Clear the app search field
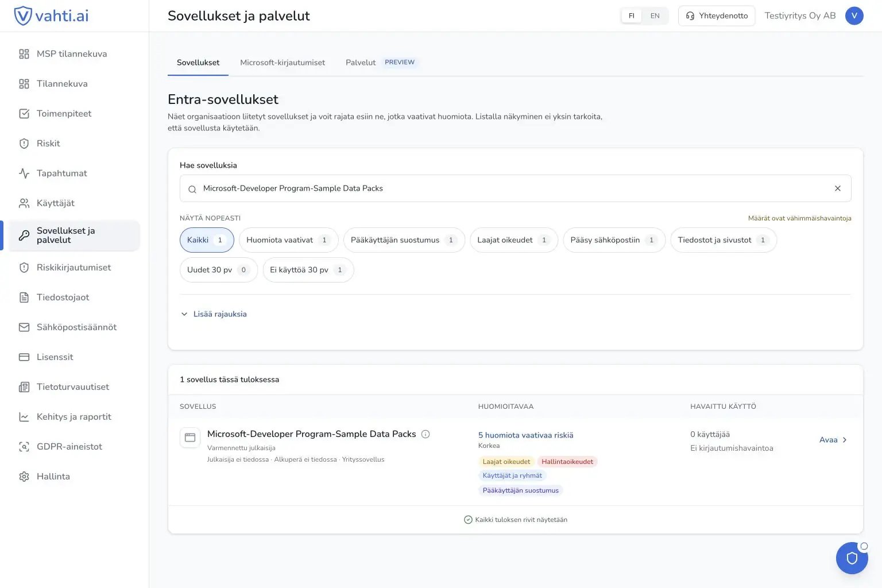The height and width of the screenshot is (588, 882). [838, 188]
